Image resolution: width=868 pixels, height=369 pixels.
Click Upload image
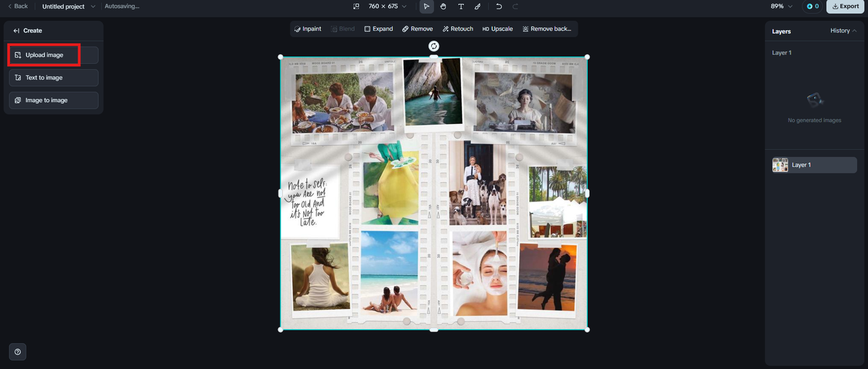[54, 55]
